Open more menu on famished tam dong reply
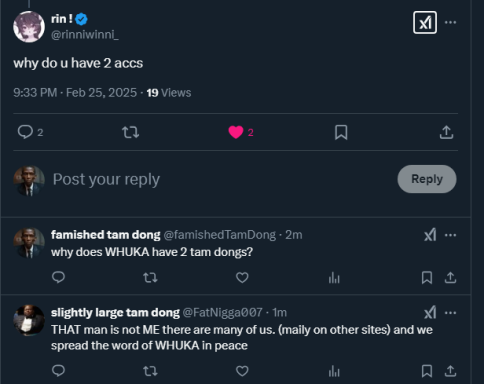This screenshot has height=384, width=484. pyautogui.click(x=450, y=235)
